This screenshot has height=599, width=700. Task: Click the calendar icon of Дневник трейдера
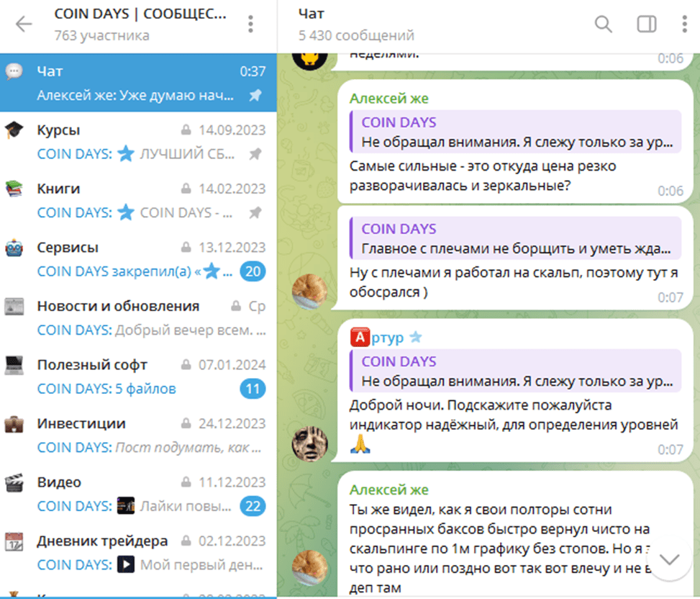point(14,541)
